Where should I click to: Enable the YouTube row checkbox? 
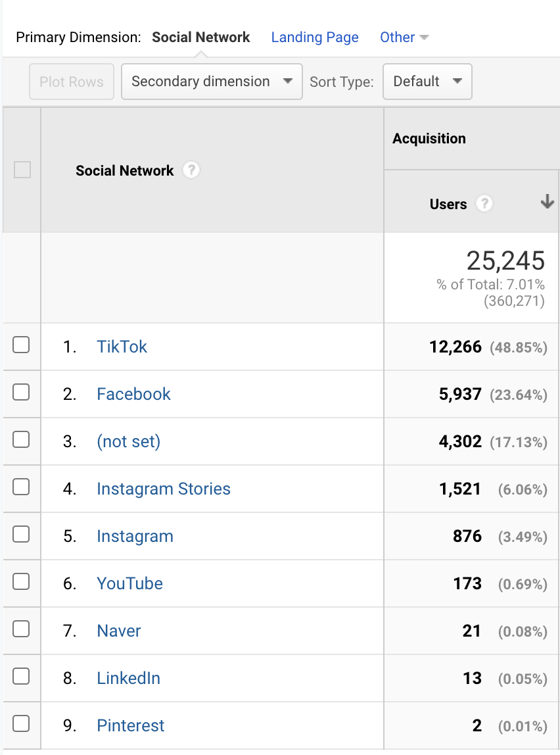pyautogui.click(x=21, y=581)
